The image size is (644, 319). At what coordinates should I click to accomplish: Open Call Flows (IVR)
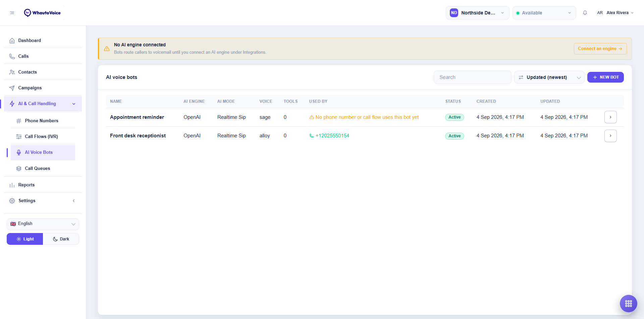43,136
